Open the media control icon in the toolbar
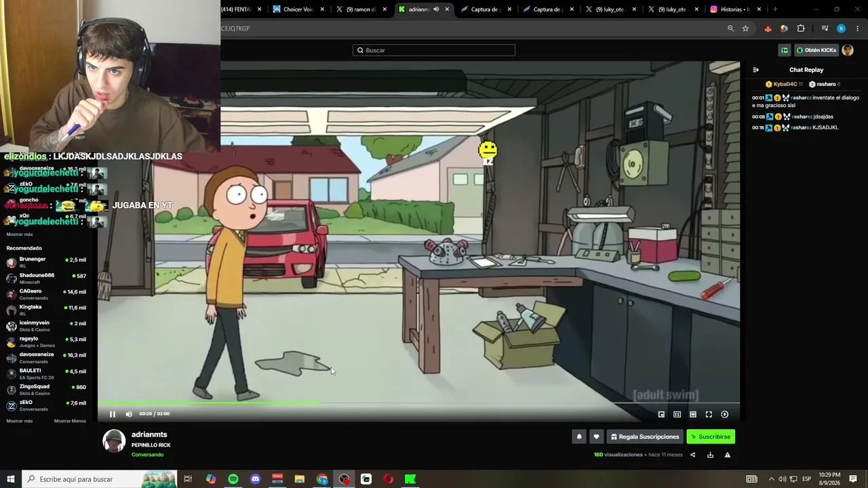The image size is (868, 488). click(825, 28)
